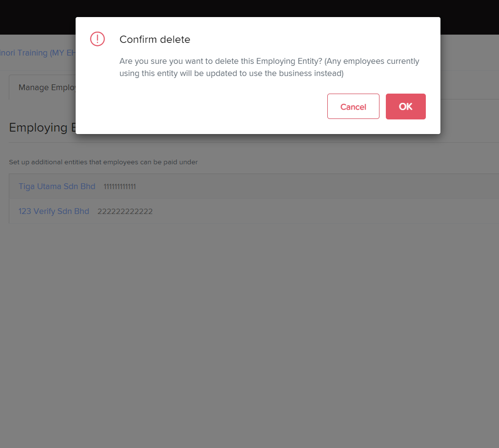The width and height of the screenshot is (499, 448).
Task: Click the Confirm delete dialog title
Action: [155, 39]
